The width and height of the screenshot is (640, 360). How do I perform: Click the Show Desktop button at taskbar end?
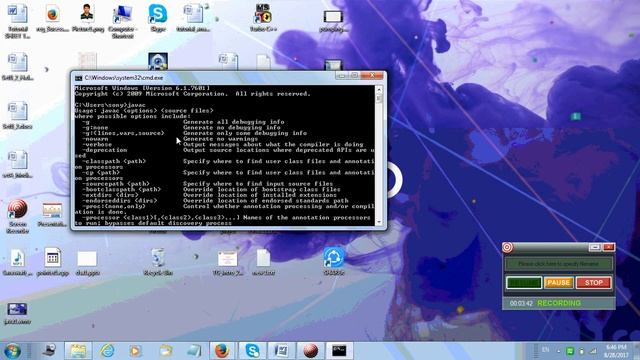tap(637, 351)
